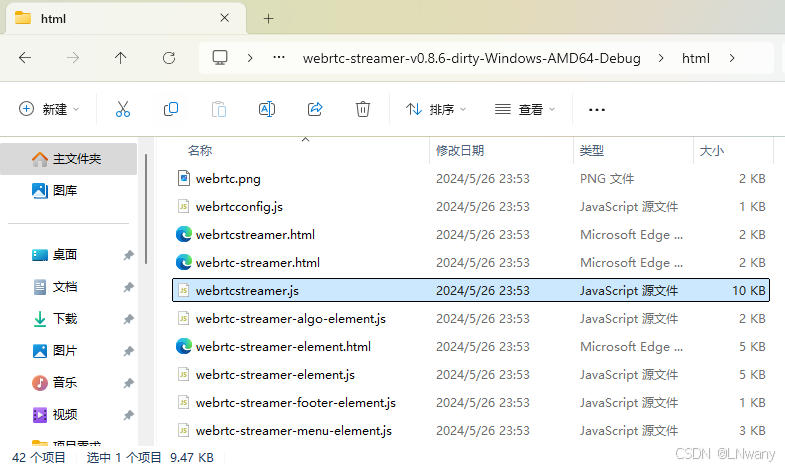Click the navigation pane vertical scrollbar
This screenshot has width=785, height=467.
point(146,209)
